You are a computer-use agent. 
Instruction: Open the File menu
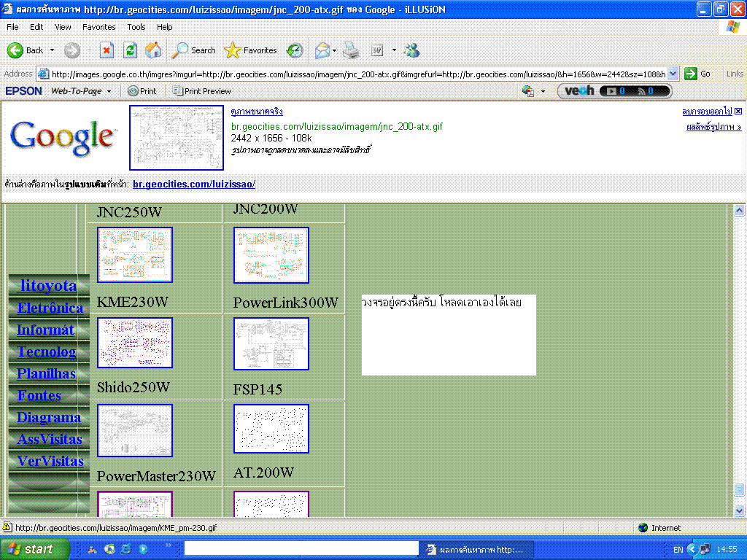coord(12,27)
